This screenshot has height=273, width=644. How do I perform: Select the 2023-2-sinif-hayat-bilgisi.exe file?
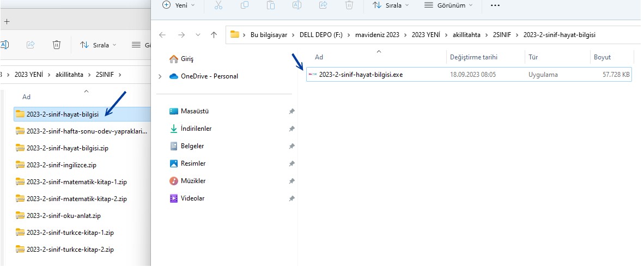(x=361, y=75)
